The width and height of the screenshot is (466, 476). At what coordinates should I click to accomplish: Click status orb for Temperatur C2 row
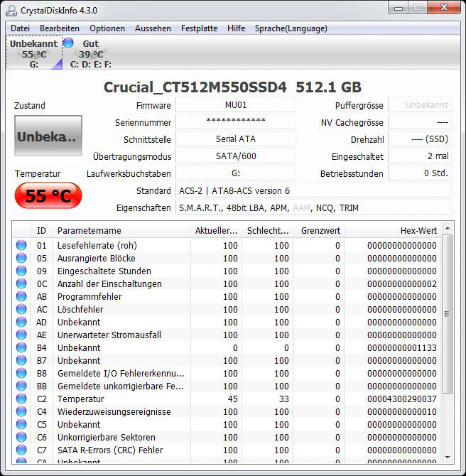coord(21,399)
